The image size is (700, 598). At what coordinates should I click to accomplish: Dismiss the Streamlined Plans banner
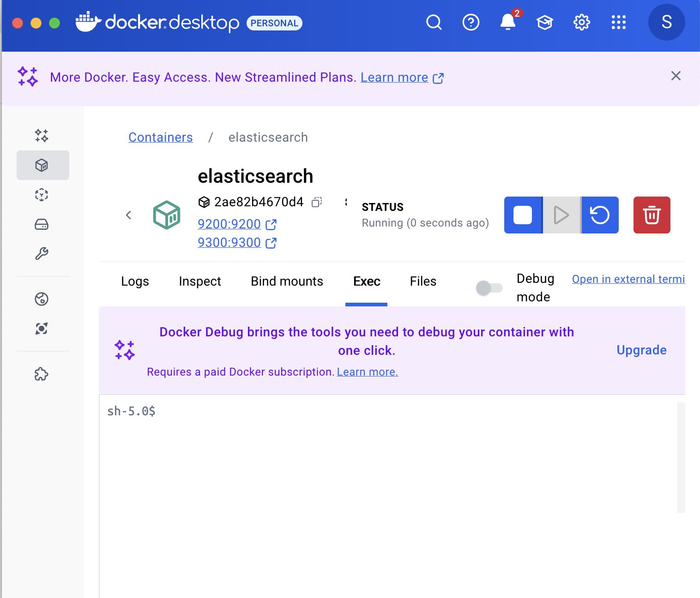(676, 76)
